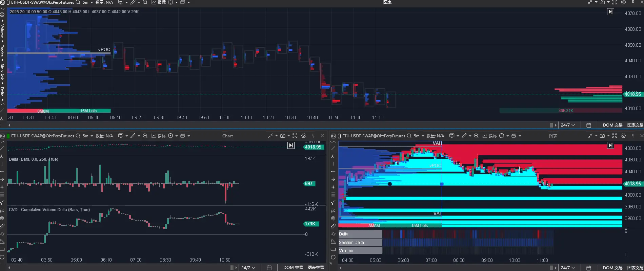This screenshot has width=644, height=271.
Task: Switch to DOM 交易 under the VAH profile panel
Action: coord(612,268)
